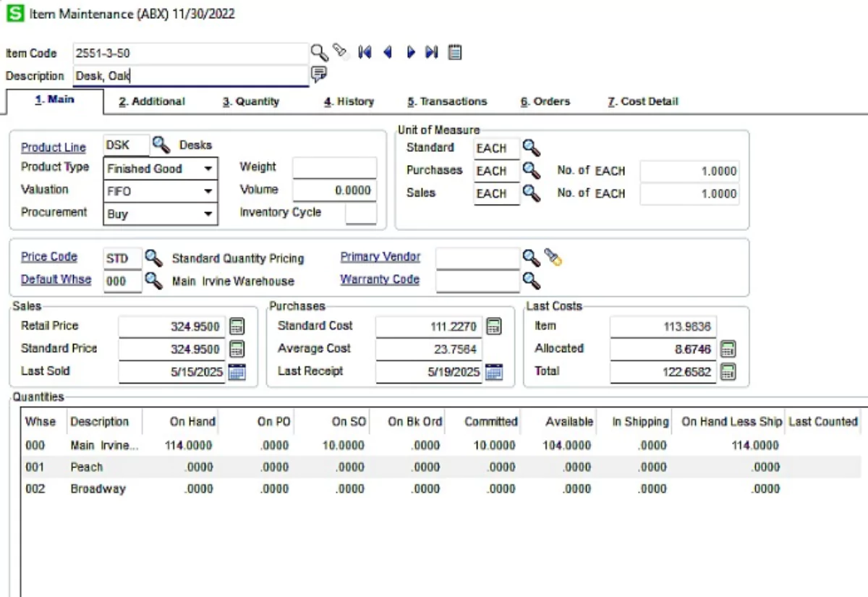
Task: Switch to the 7. Cost Detail tab
Action: [x=643, y=102]
